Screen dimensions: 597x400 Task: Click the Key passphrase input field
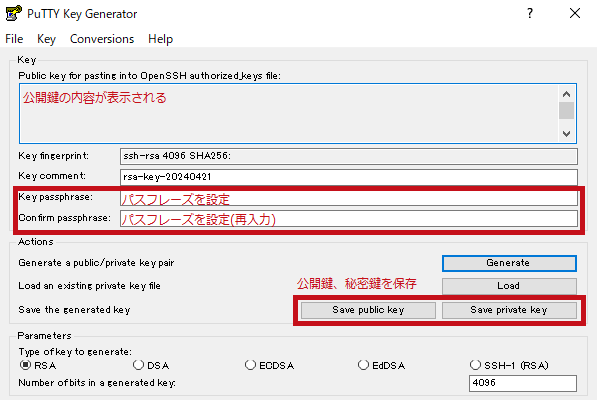pos(349,198)
